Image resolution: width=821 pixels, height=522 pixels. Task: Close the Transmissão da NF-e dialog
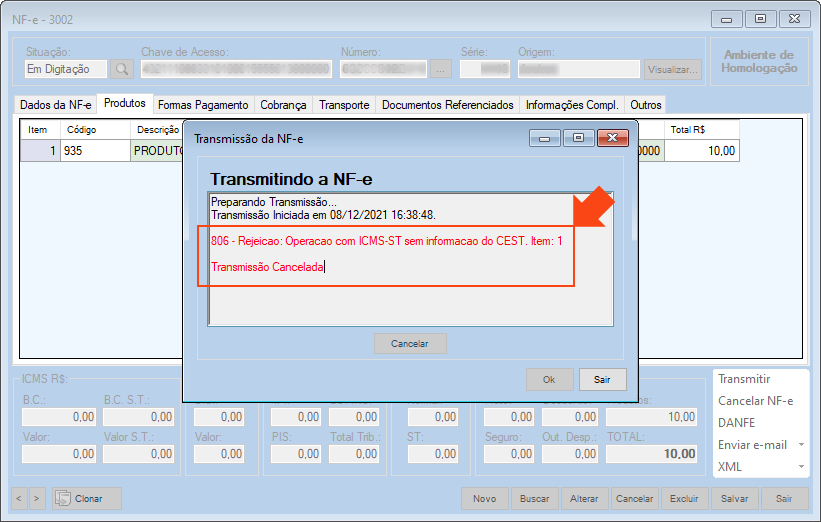611,139
